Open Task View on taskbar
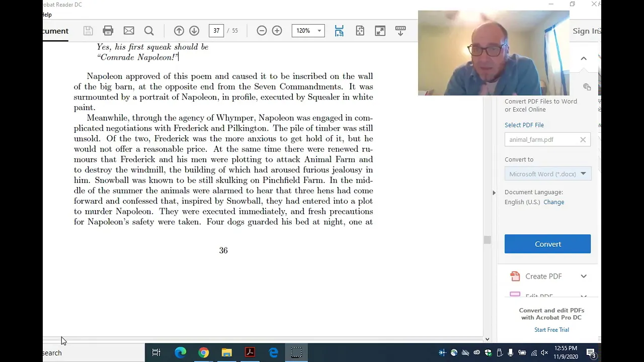Viewport: 644px width, 362px height. point(156,352)
